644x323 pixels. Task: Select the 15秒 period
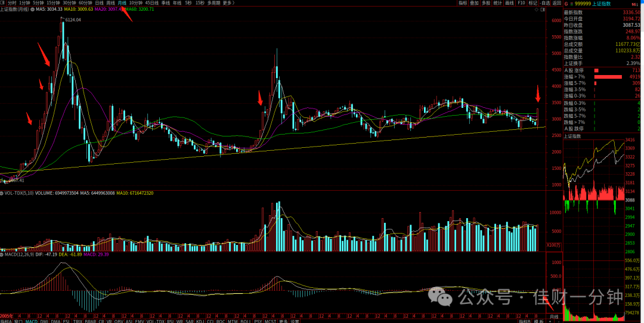[x=200, y=3]
